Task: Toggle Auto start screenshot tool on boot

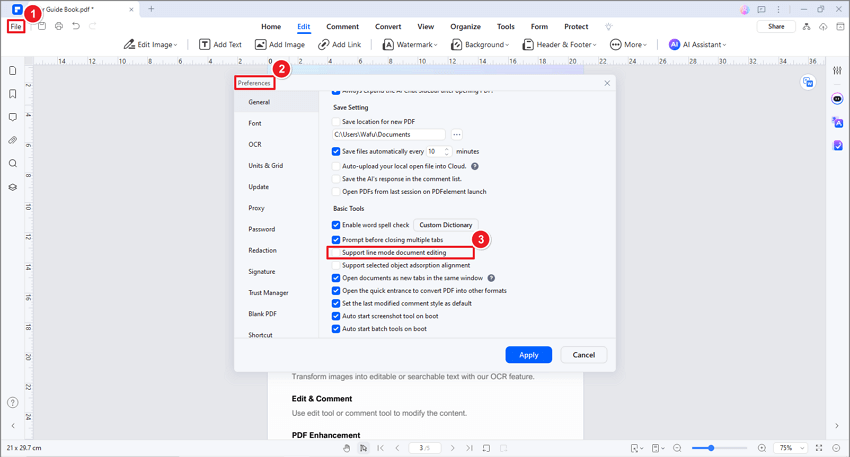Action: 336,316
